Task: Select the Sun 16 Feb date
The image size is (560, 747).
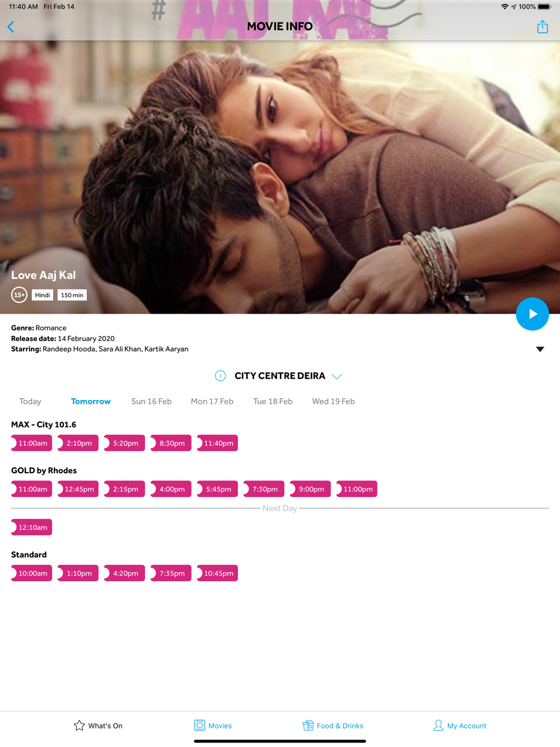Action: coord(151,401)
